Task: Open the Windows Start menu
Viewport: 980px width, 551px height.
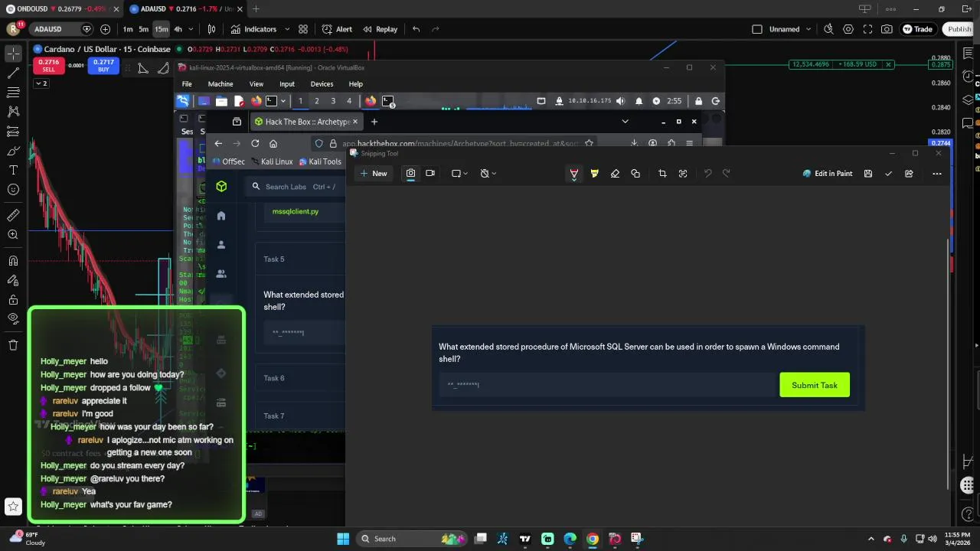Action: [342, 539]
